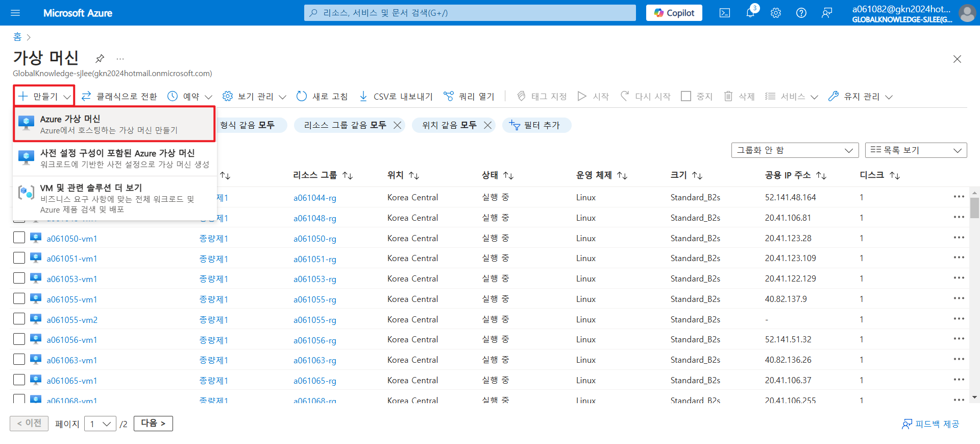Open row menu for a061044-rg row
This screenshot has height=444, width=980.
click(959, 197)
